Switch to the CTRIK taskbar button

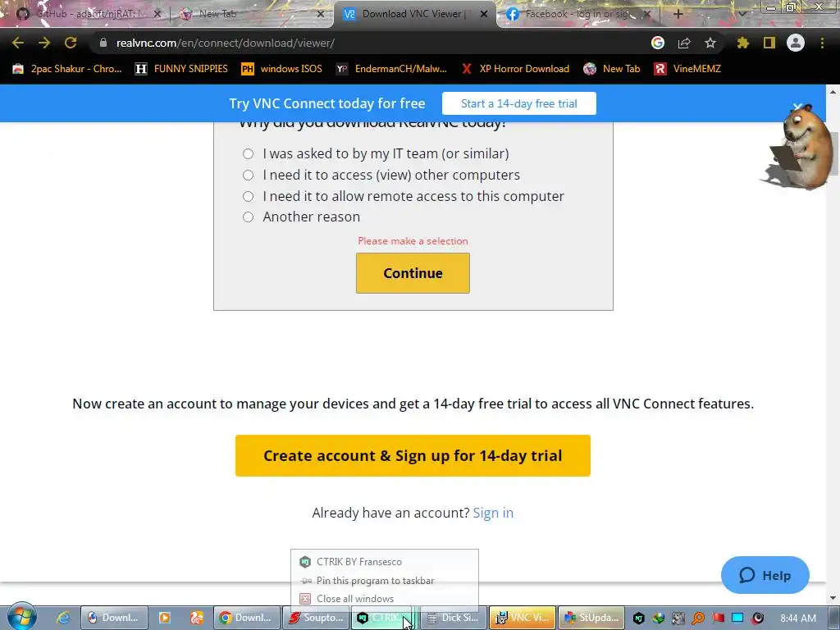[385, 618]
